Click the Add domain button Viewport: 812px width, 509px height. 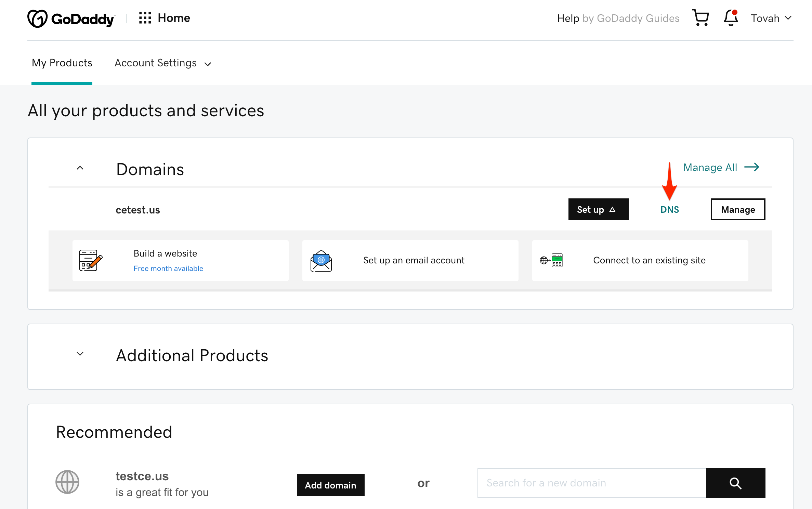330,485
